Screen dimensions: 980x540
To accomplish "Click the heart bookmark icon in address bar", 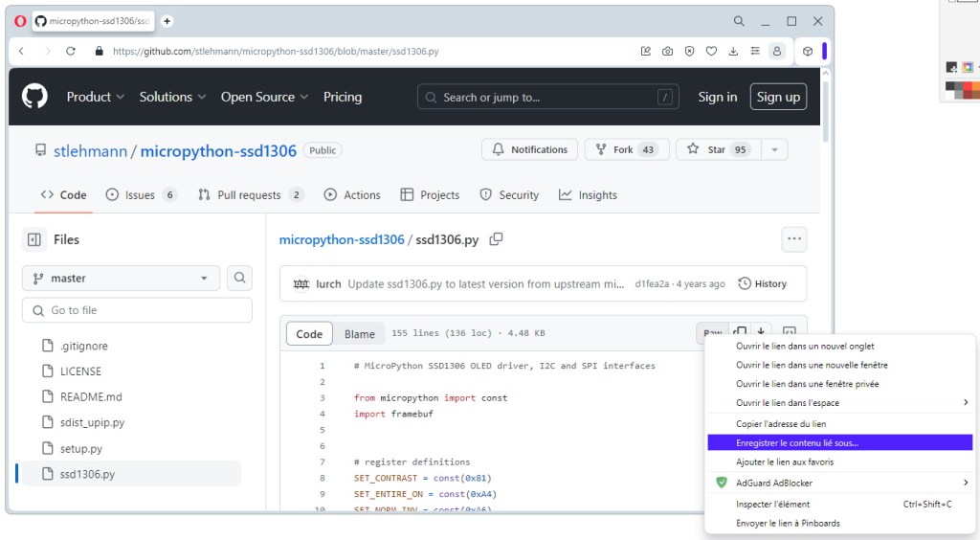I will [x=711, y=52].
